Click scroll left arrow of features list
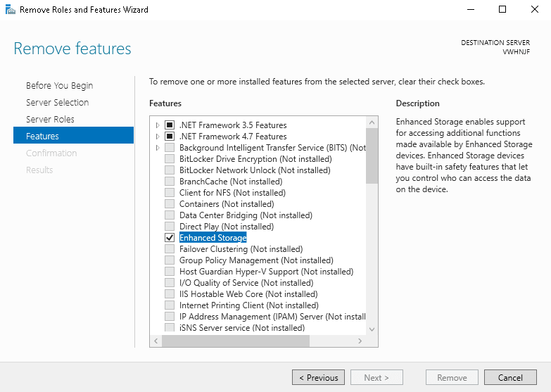This screenshot has width=551, height=392. pos(156,341)
